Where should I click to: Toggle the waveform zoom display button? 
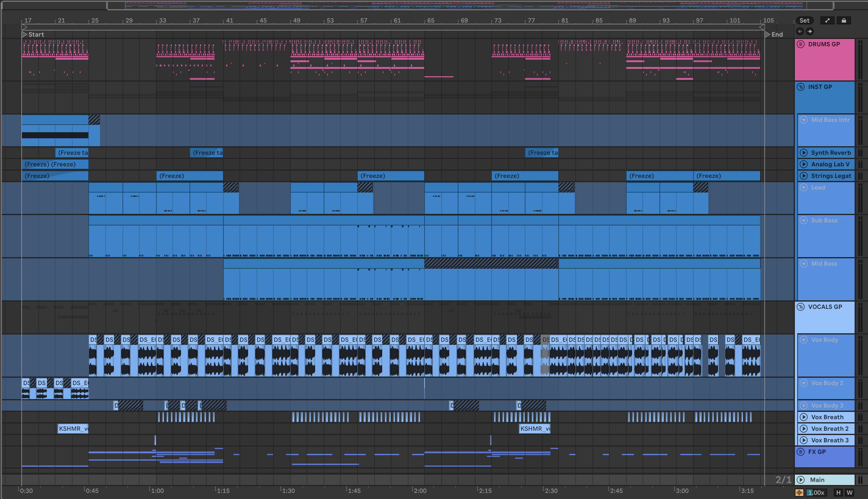tap(799, 493)
